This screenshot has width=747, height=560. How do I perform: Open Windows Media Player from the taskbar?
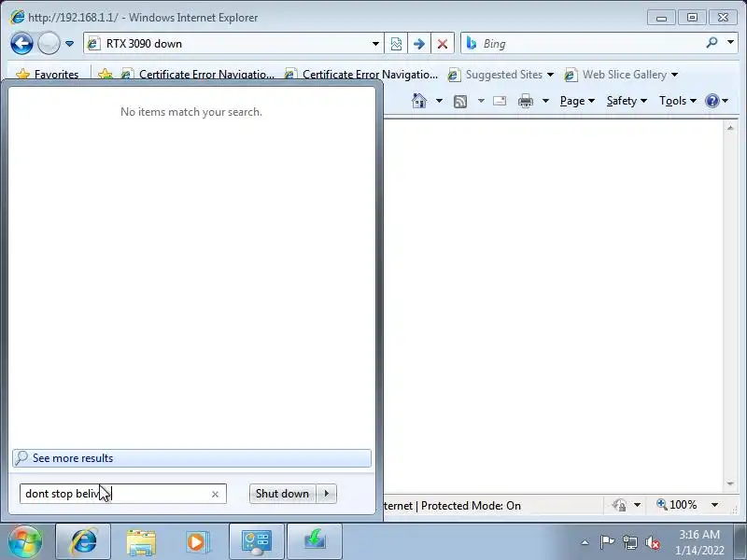pos(197,541)
